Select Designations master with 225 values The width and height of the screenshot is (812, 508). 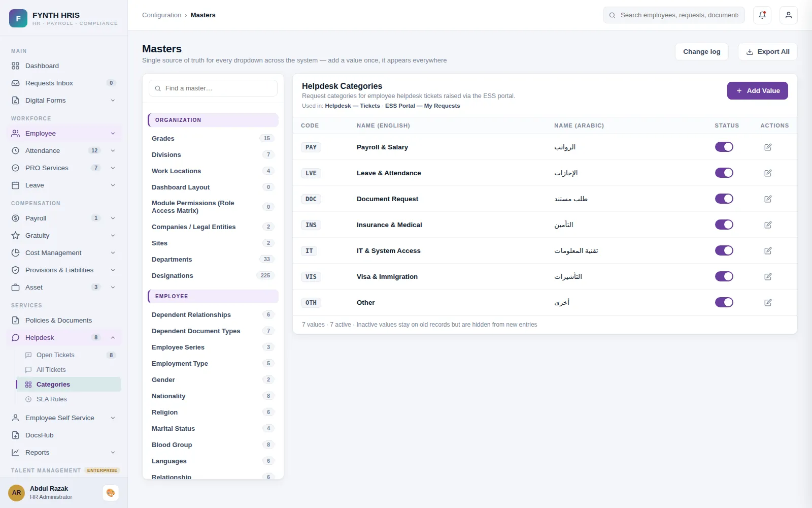click(213, 275)
